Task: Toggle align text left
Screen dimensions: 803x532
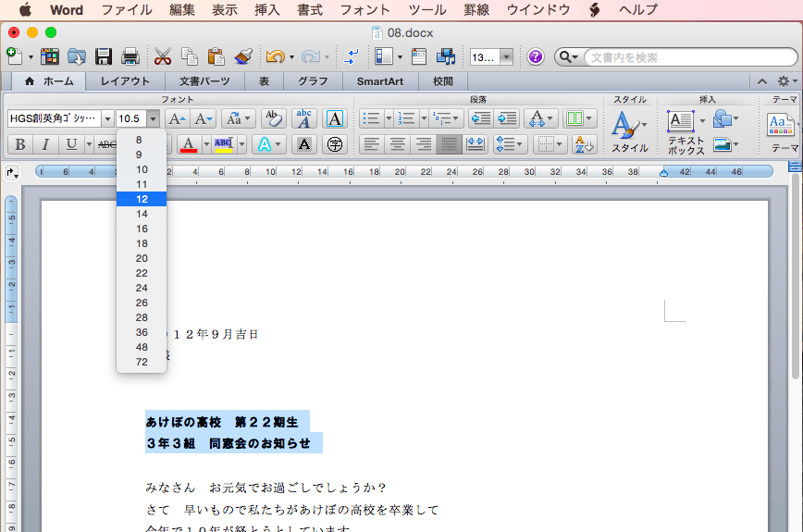Action: click(x=372, y=144)
